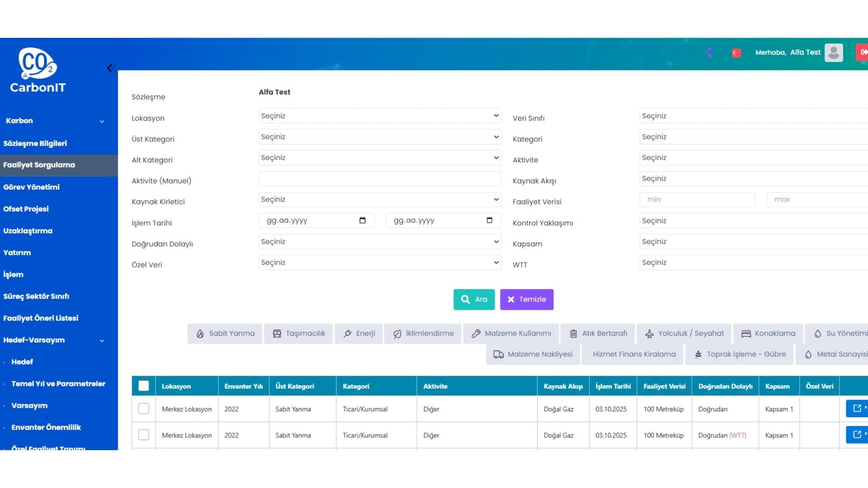This screenshot has width=868, height=488.
Task: Open the start date calendar picker icon
Action: click(x=362, y=221)
